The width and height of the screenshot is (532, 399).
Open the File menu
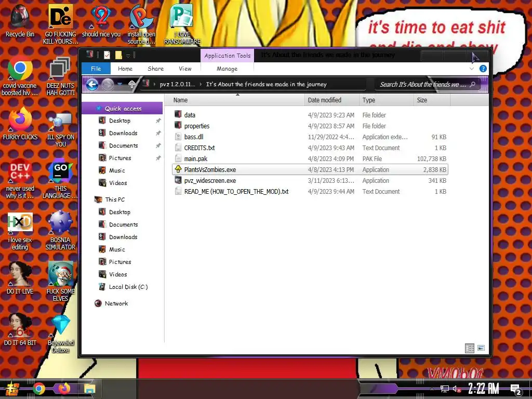coord(96,69)
